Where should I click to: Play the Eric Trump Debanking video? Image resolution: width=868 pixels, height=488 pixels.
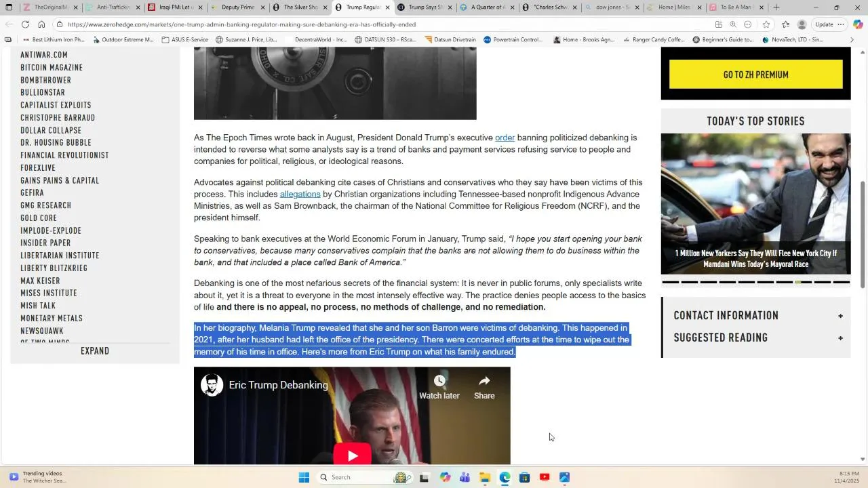point(352,455)
